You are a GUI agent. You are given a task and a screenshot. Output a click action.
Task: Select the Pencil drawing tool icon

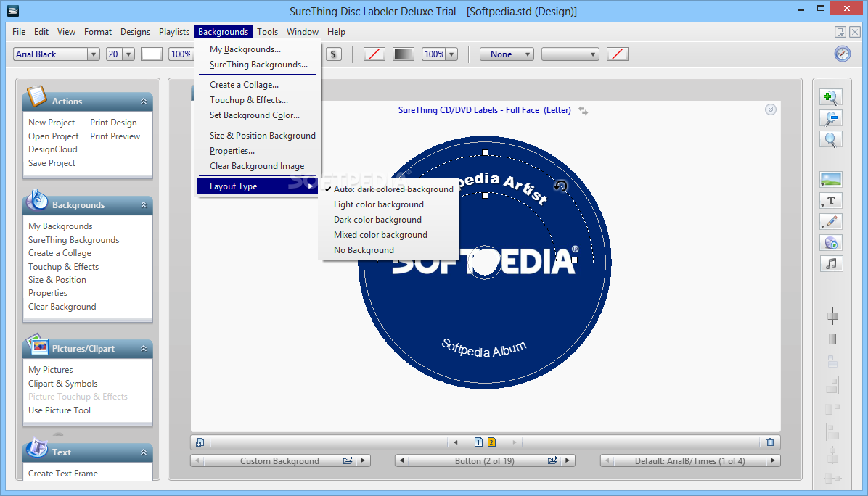point(830,222)
